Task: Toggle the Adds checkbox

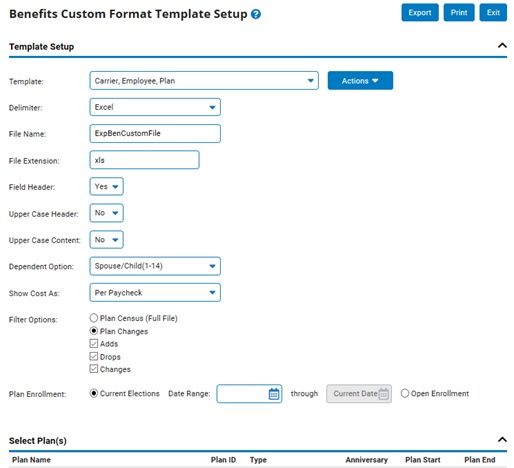Action: (94, 344)
